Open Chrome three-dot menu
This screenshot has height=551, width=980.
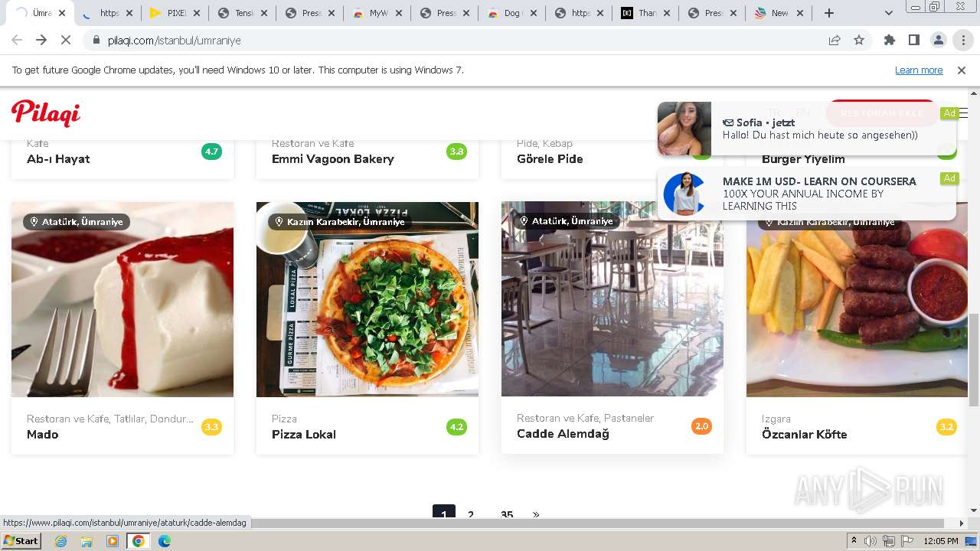[x=963, y=40]
